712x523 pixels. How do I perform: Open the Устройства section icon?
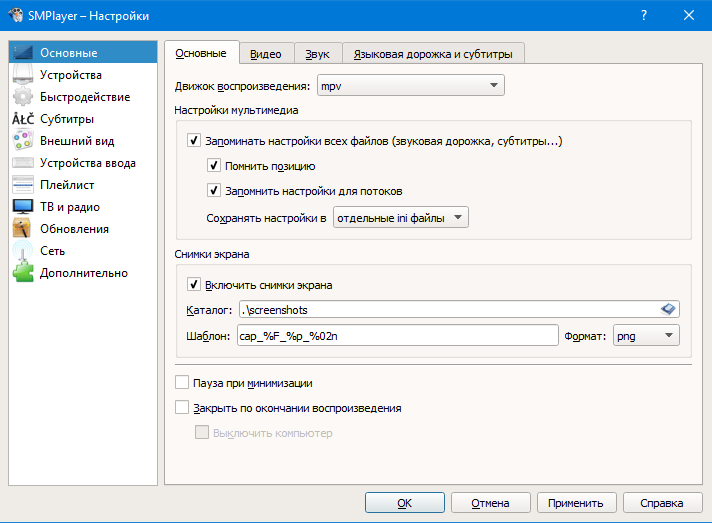[x=23, y=75]
